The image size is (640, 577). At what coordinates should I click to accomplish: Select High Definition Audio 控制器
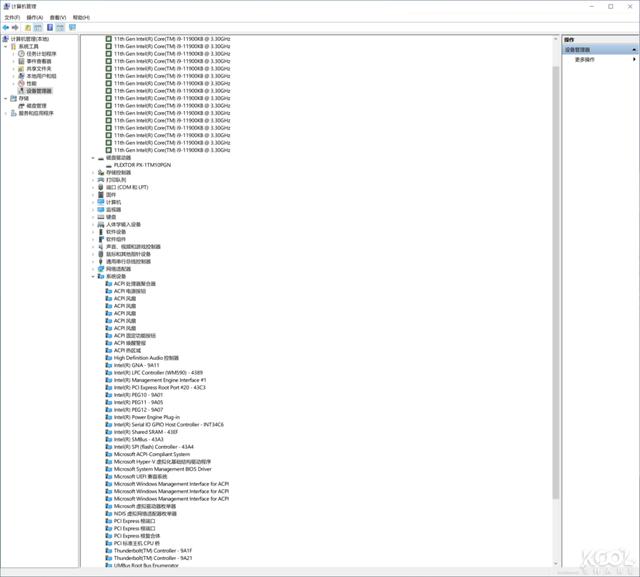(146, 358)
